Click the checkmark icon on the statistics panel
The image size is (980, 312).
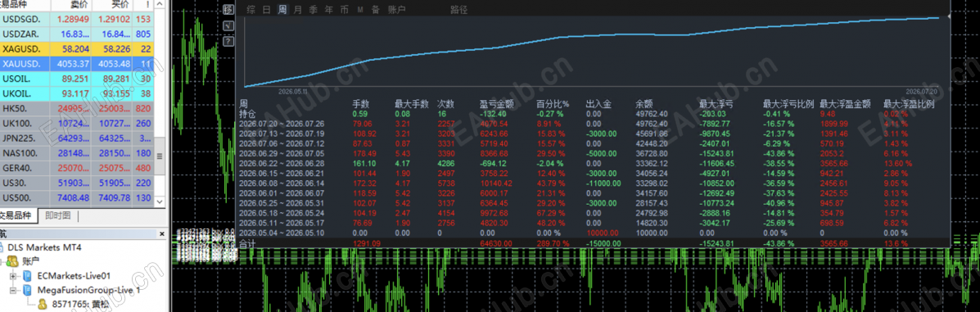pyautogui.click(x=228, y=25)
